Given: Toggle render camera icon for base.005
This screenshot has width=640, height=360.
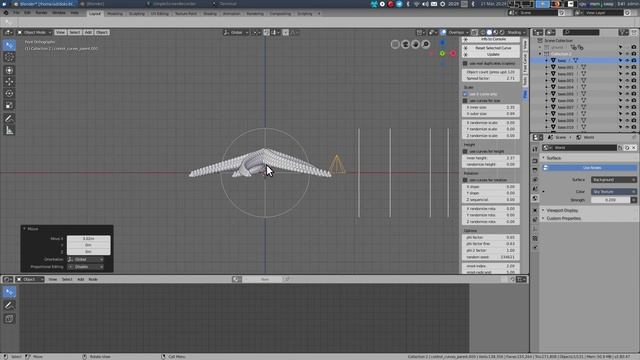Looking at the screenshot, I should pyautogui.click(x=633, y=94).
